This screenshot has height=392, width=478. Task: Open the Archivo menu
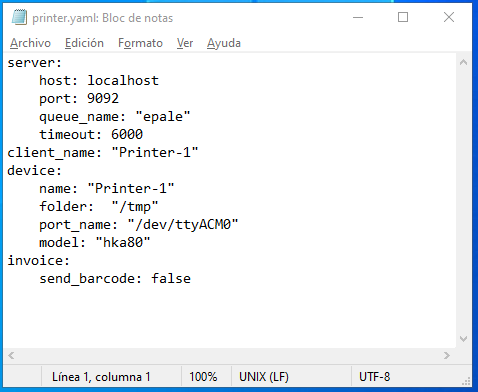[30, 43]
